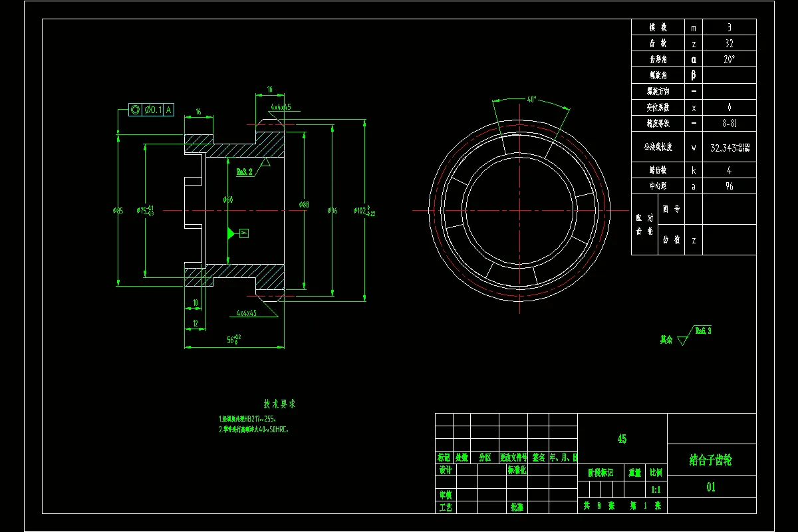The height and width of the screenshot is (532, 798).
Task: Select the ⌀60 bore dimension text
Action: coord(228,199)
